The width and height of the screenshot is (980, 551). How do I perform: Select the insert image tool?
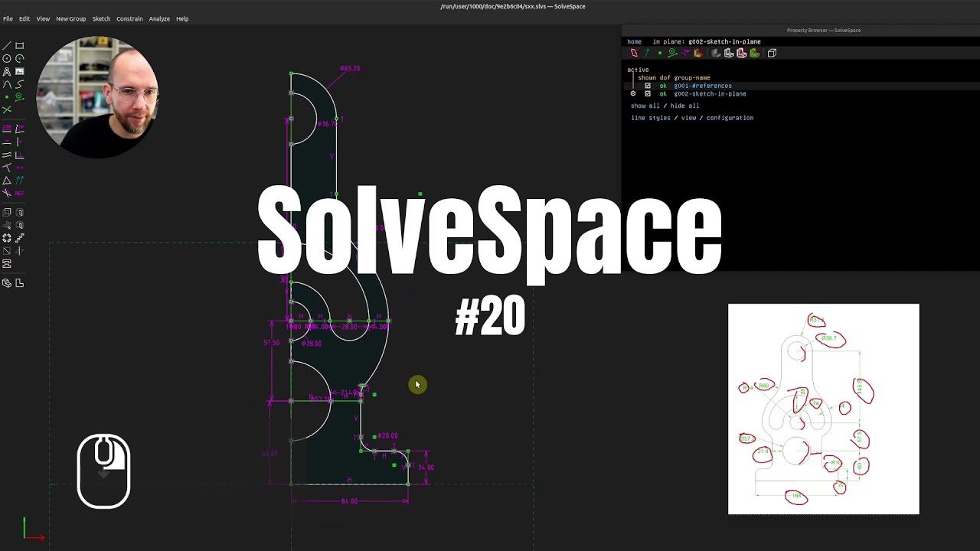click(x=19, y=71)
